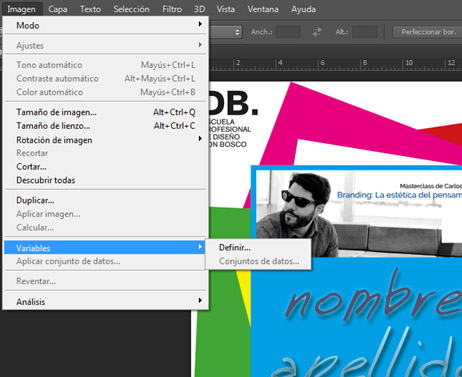Choose Duplicar... menu entry
The height and width of the screenshot is (377, 462).
tap(106, 200)
